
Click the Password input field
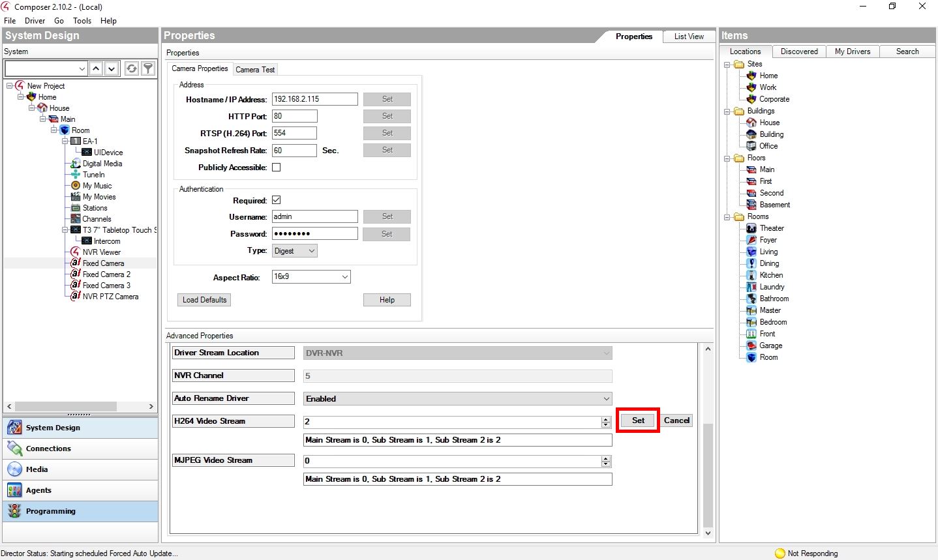(315, 233)
